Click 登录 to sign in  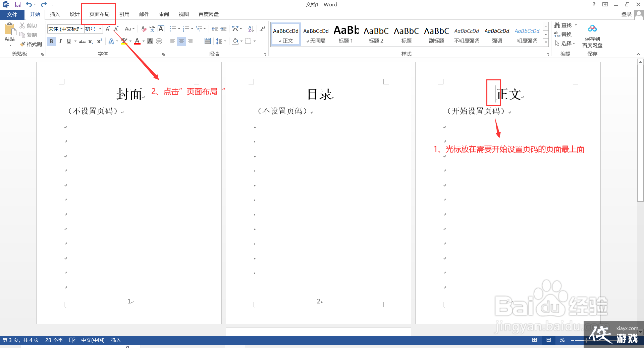tap(627, 14)
